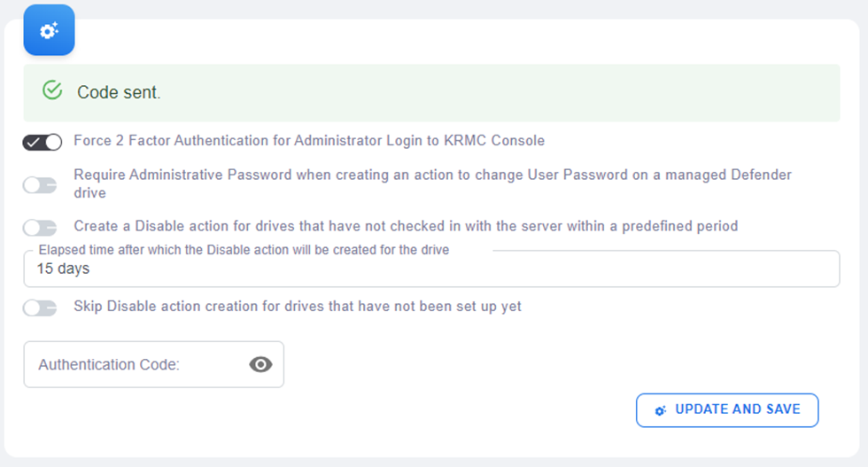This screenshot has width=868, height=467.
Task: Click the Create a Disable action label
Action: tap(405, 226)
